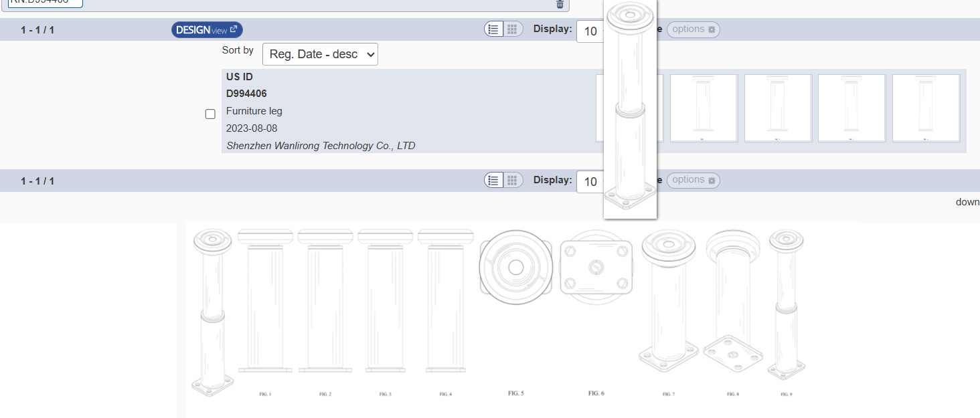
Task: Open the last design thumbnail in result row
Action: tap(926, 108)
